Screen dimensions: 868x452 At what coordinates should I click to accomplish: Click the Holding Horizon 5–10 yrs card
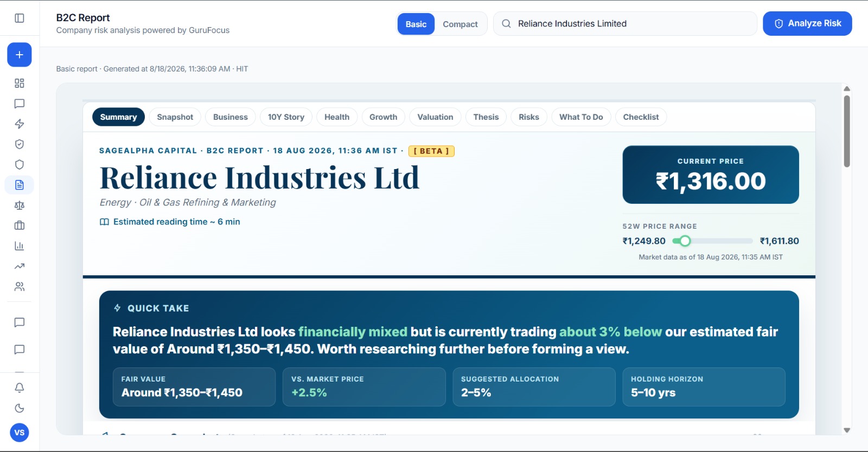pos(704,387)
